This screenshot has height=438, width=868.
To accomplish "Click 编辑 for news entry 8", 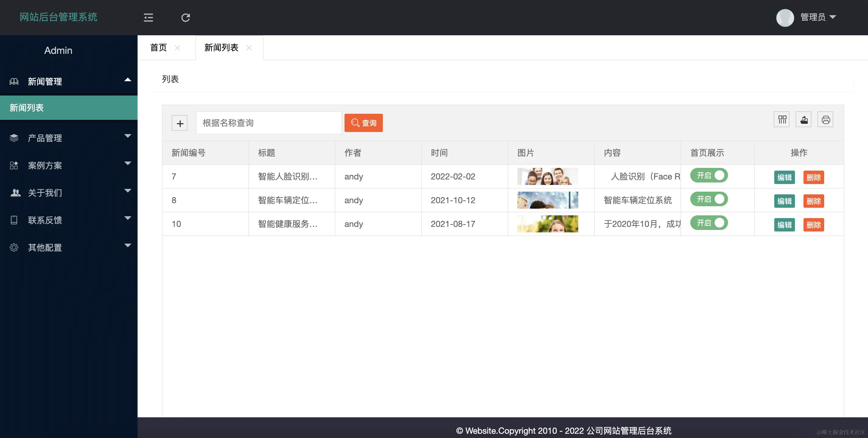I will click(784, 201).
